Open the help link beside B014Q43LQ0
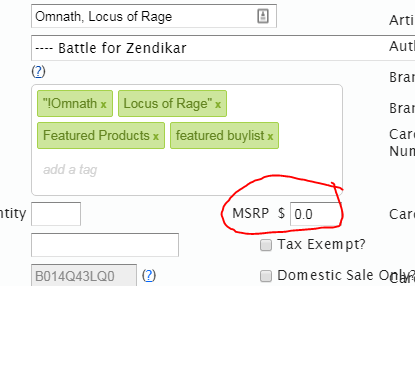This screenshot has width=415, height=379. pos(149,275)
